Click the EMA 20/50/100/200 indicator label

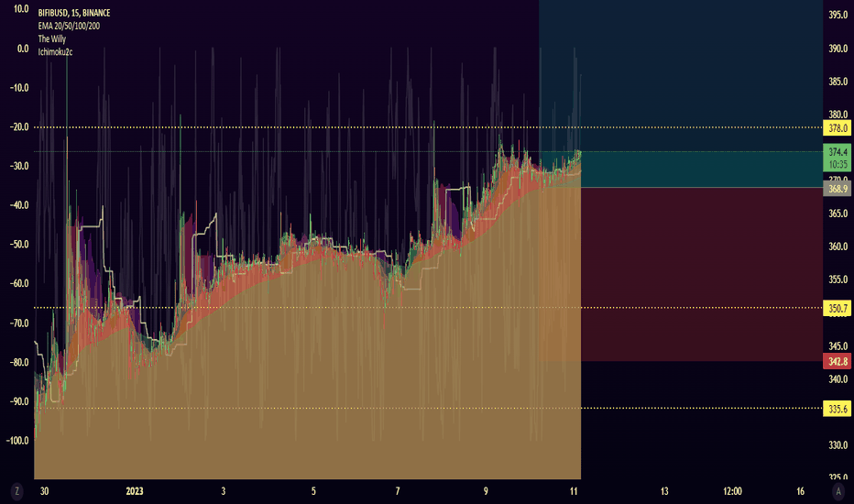coord(69,26)
